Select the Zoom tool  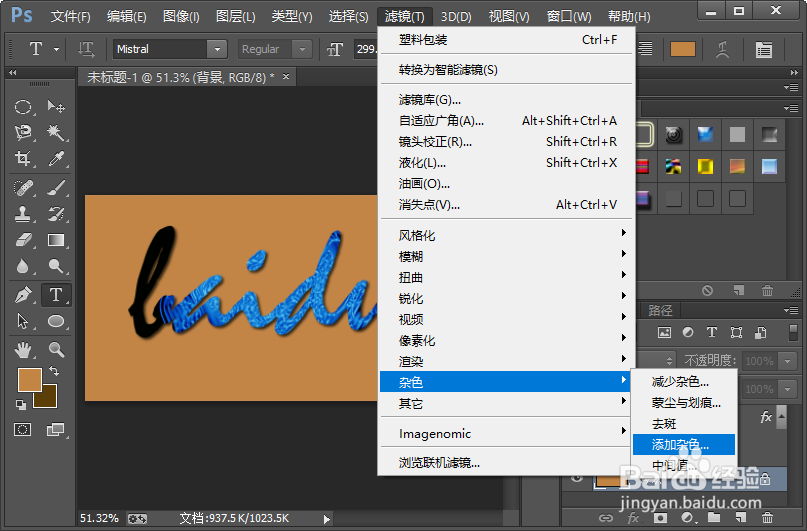tap(56, 350)
